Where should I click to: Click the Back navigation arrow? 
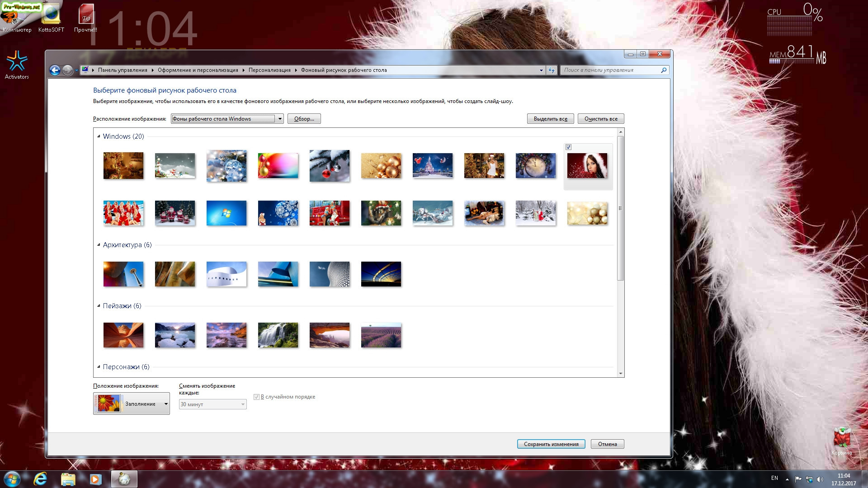[x=55, y=70]
